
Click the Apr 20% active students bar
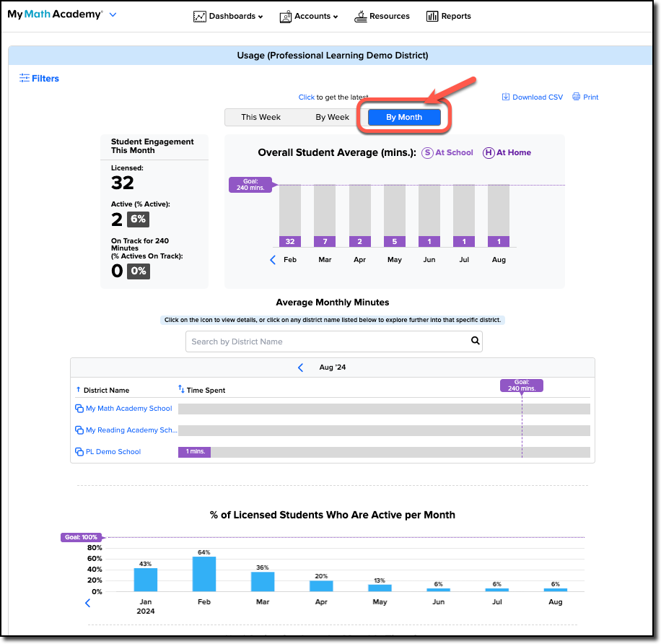[321, 586]
